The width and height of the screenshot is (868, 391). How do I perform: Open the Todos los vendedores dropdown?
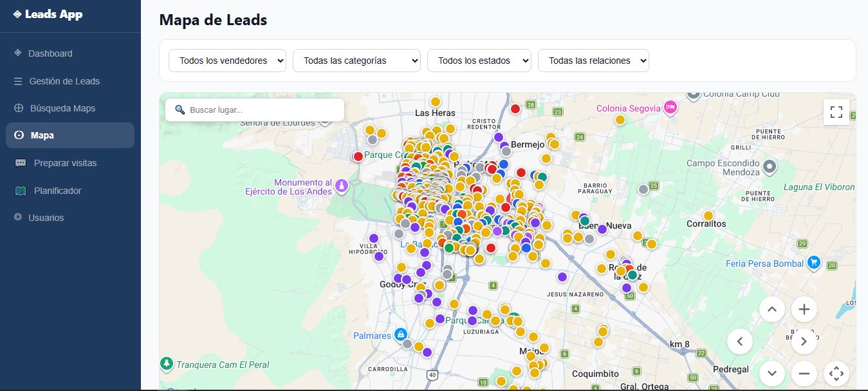pos(227,60)
